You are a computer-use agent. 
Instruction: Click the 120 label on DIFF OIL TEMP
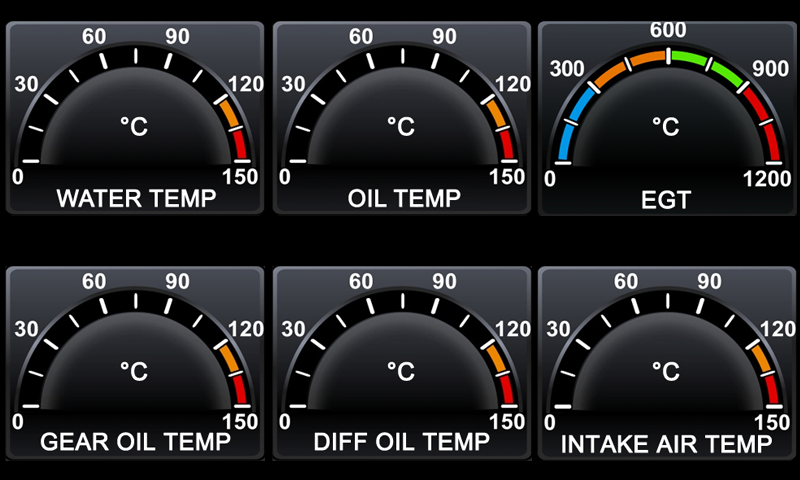coord(513,329)
